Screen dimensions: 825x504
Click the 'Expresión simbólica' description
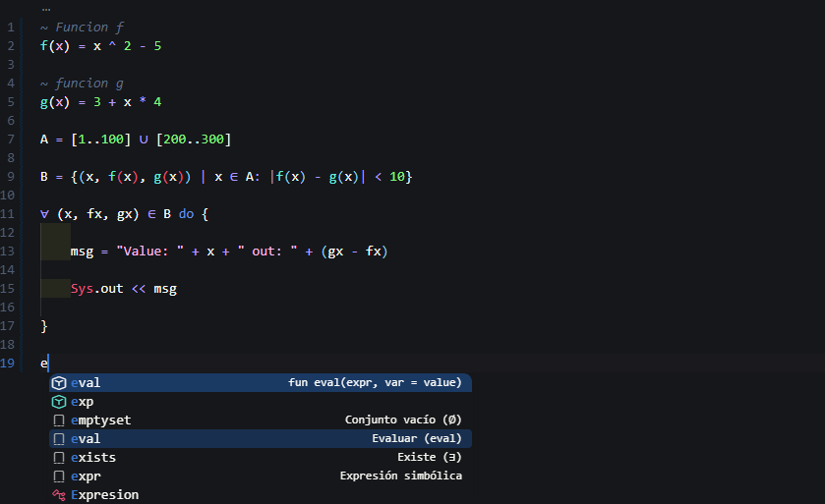(x=401, y=476)
